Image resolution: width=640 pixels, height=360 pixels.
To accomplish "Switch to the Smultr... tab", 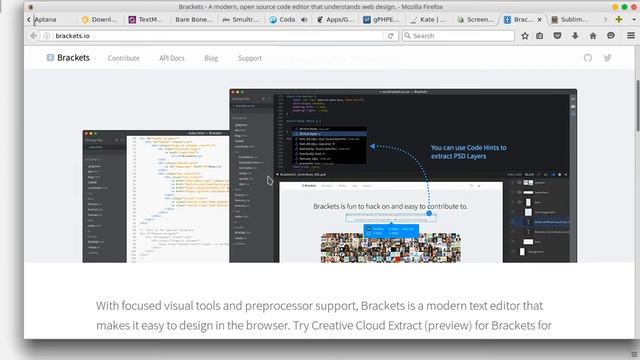I will tap(241, 20).
